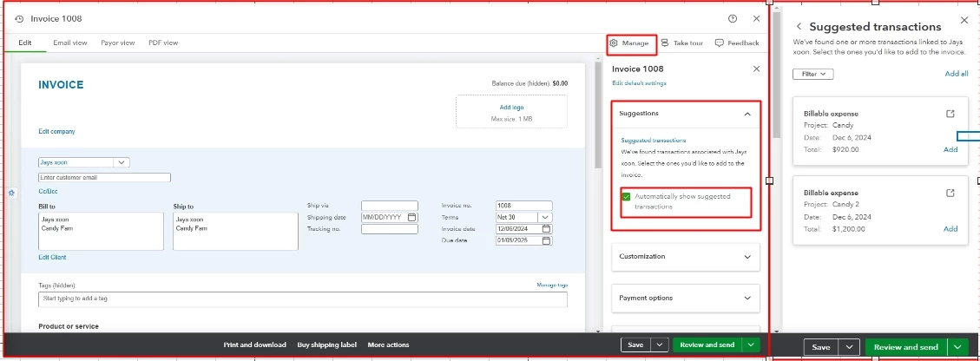Click the Invoice no. field showing 1008

pos(523,206)
